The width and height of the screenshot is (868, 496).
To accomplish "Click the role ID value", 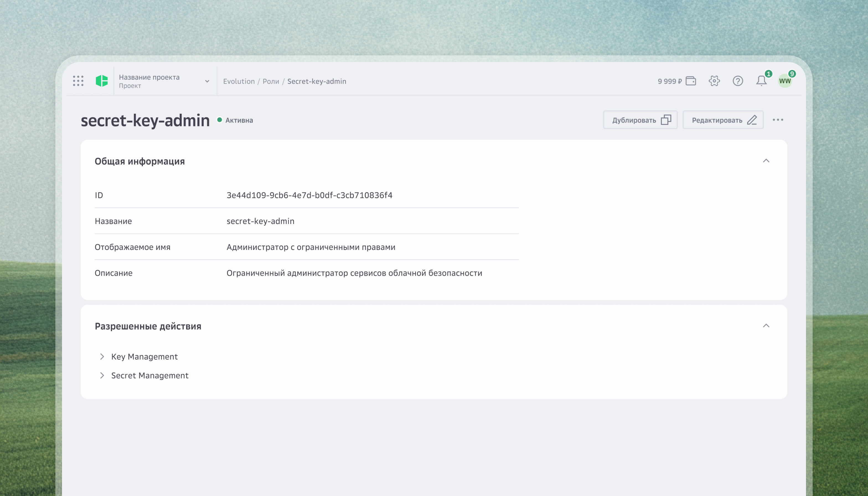I will tap(309, 195).
